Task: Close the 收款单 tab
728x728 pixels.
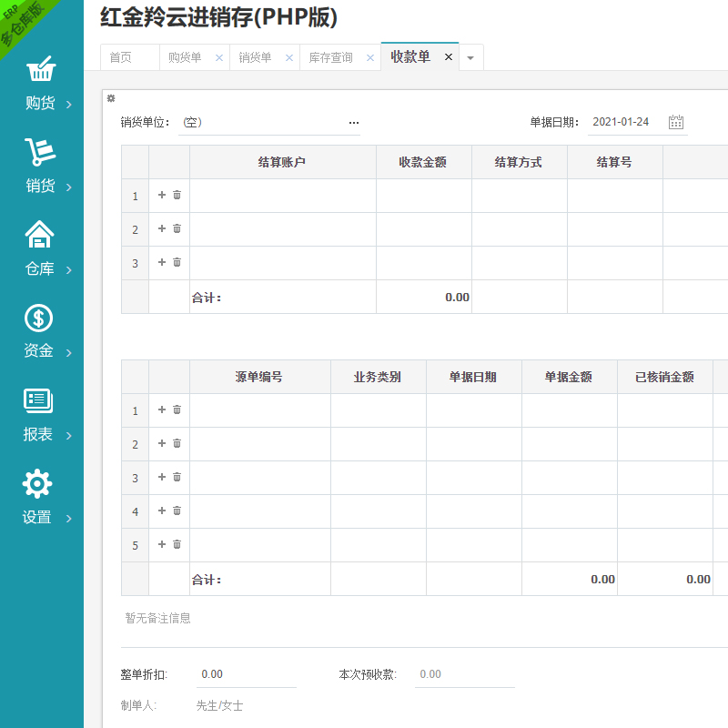Action: coord(448,56)
